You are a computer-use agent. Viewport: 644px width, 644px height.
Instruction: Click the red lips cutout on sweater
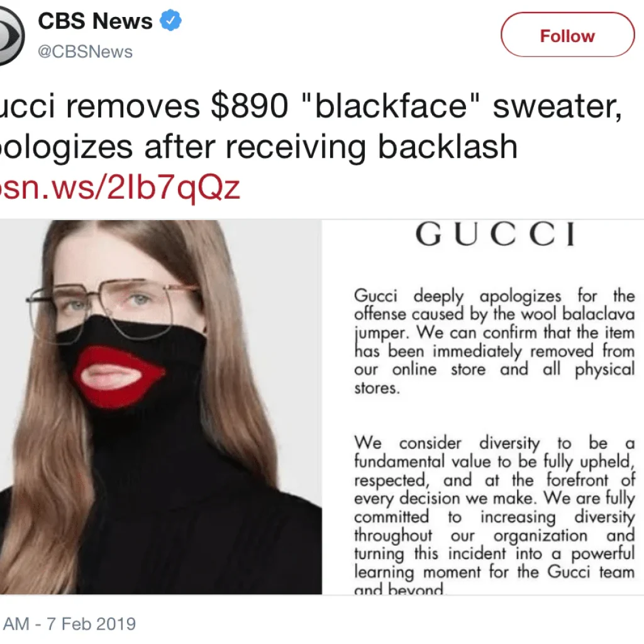click(119, 376)
